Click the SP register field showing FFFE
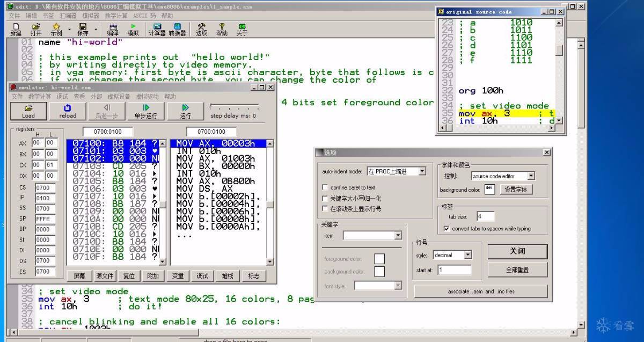 pos(46,219)
